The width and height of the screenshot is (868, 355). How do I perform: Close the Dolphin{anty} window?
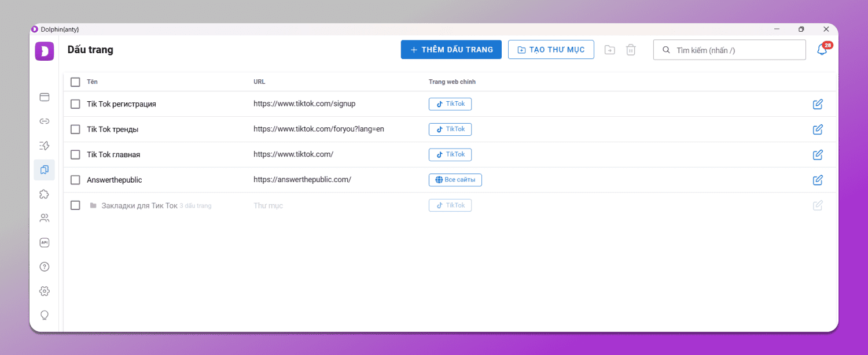(x=826, y=29)
